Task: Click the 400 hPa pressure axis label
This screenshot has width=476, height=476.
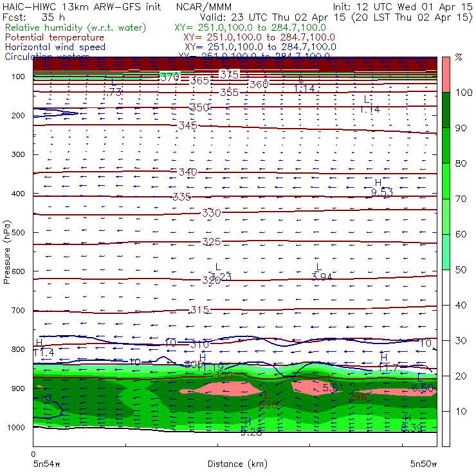Action: click(18, 194)
